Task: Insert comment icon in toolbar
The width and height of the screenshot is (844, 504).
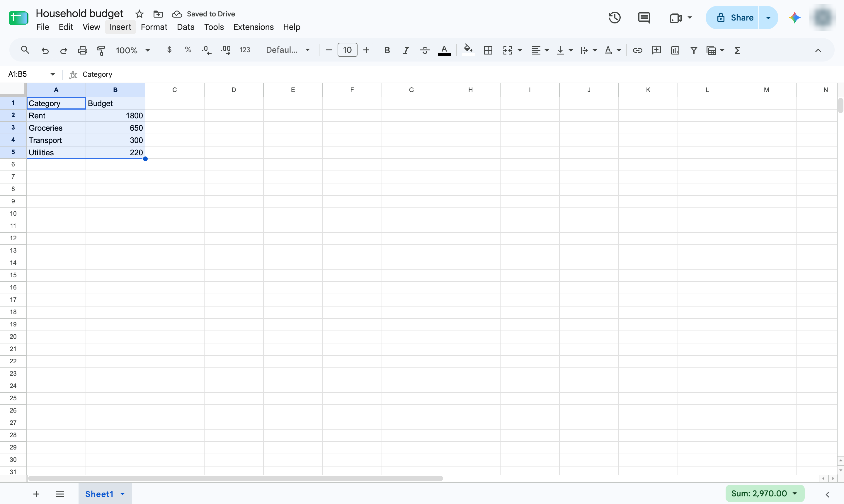Action: (656, 50)
